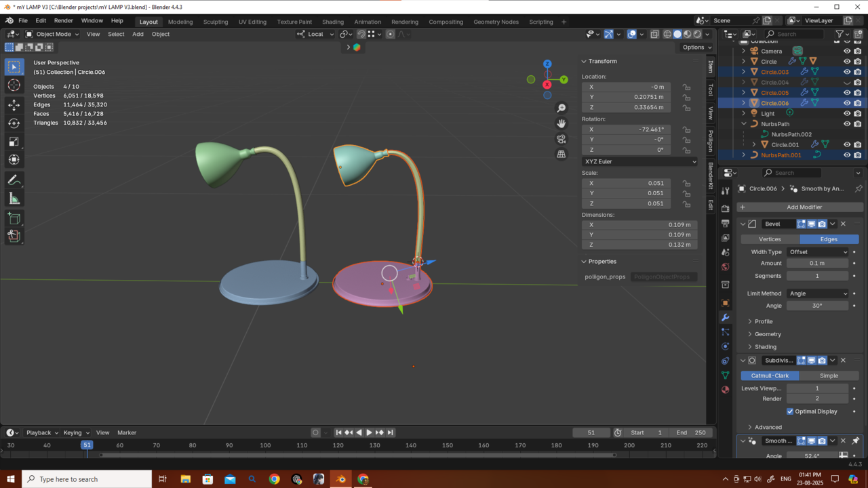Expand the Profile section in Bevel
Image resolution: width=868 pixels, height=488 pixels.
click(x=764, y=321)
